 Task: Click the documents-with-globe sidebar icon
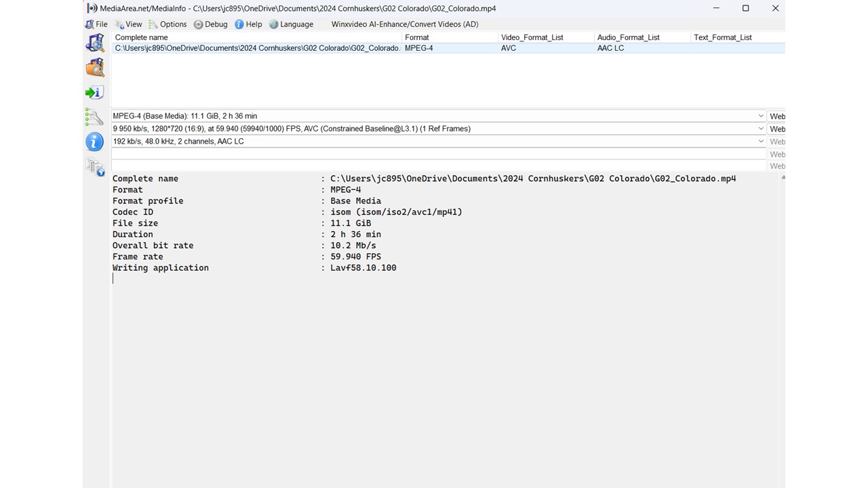pyautogui.click(x=95, y=167)
